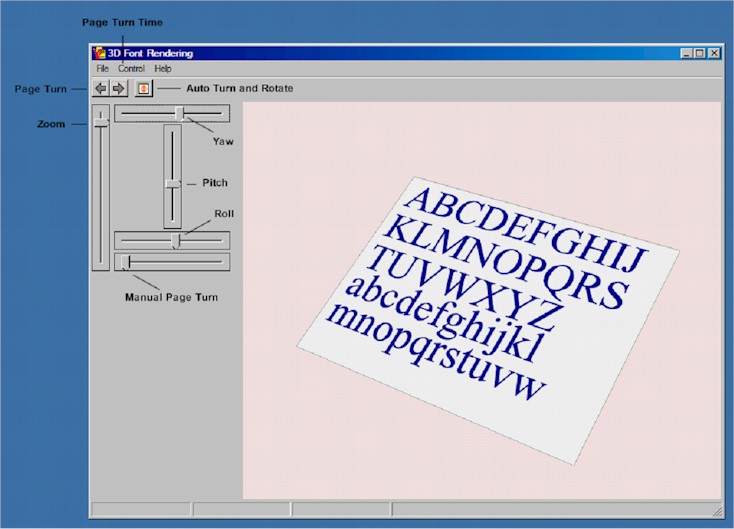Open the Control menu
This screenshot has width=734, height=529.
point(131,68)
